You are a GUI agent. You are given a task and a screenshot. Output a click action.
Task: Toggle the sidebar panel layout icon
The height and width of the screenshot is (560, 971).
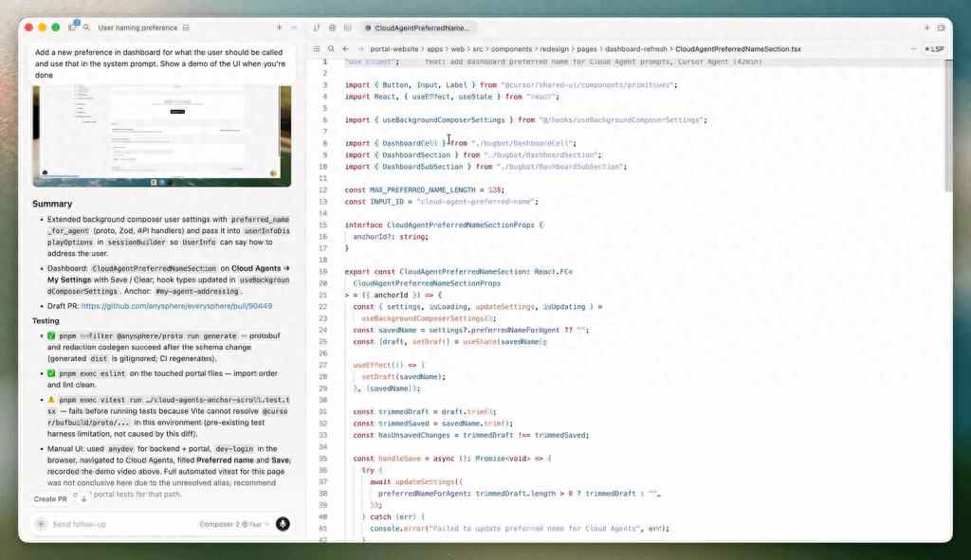72,28
